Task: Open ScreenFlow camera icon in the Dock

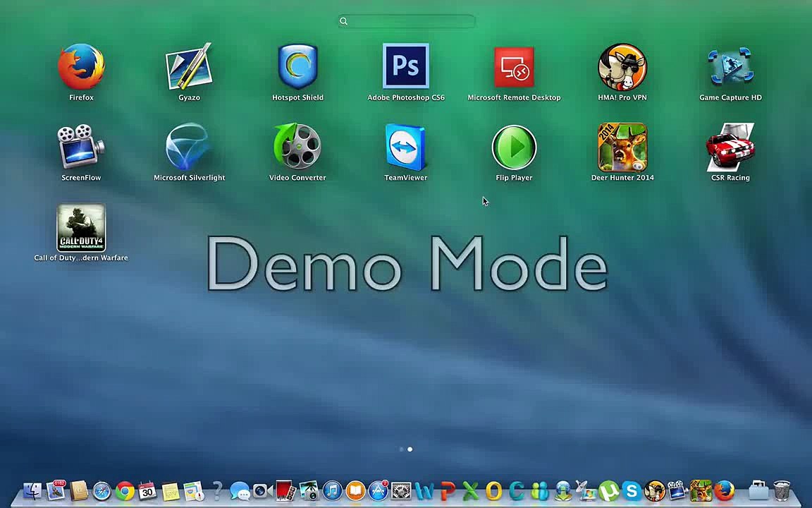Action: (x=677, y=491)
